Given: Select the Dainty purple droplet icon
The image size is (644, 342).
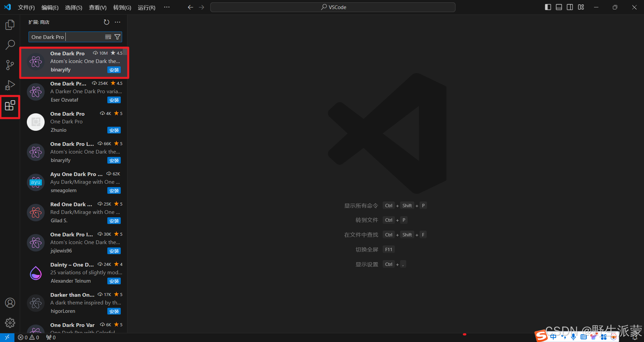Looking at the screenshot, I should click(36, 273).
